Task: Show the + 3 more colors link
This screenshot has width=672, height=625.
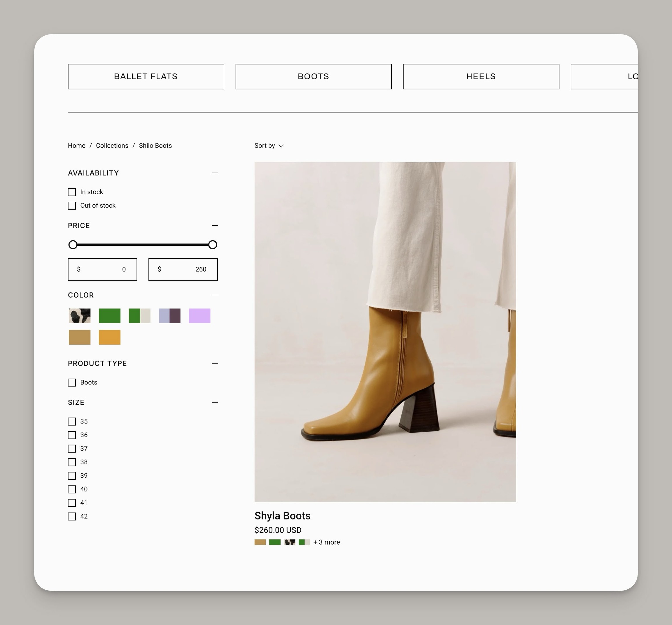Action: [x=326, y=542]
